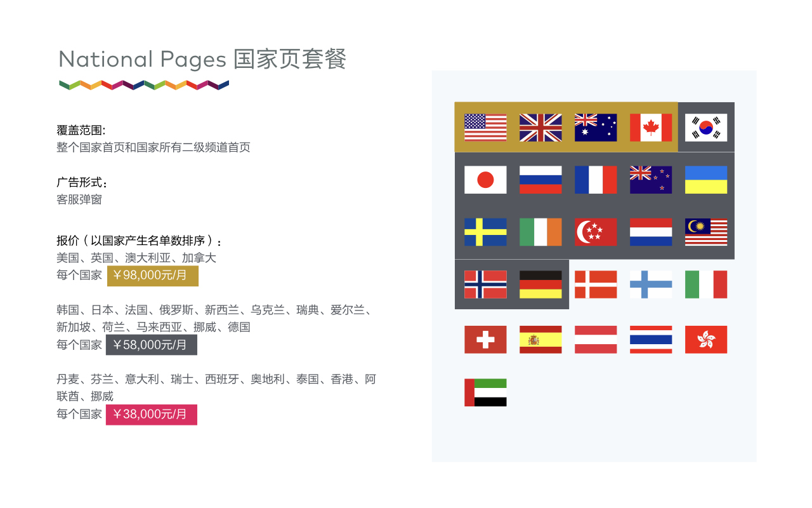
Task: Select the United Kingdom flag
Action: (x=540, y=128)
